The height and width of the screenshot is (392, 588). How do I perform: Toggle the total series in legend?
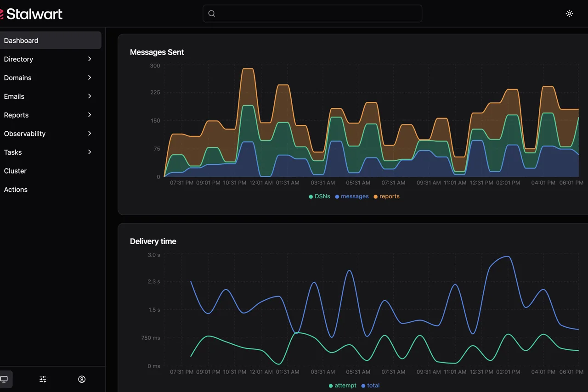[370, 386]
